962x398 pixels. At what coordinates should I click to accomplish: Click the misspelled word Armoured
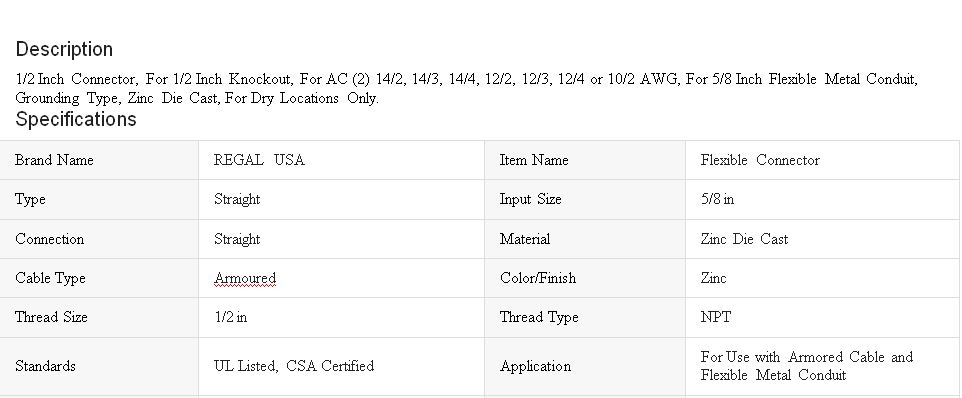(245, 278)
